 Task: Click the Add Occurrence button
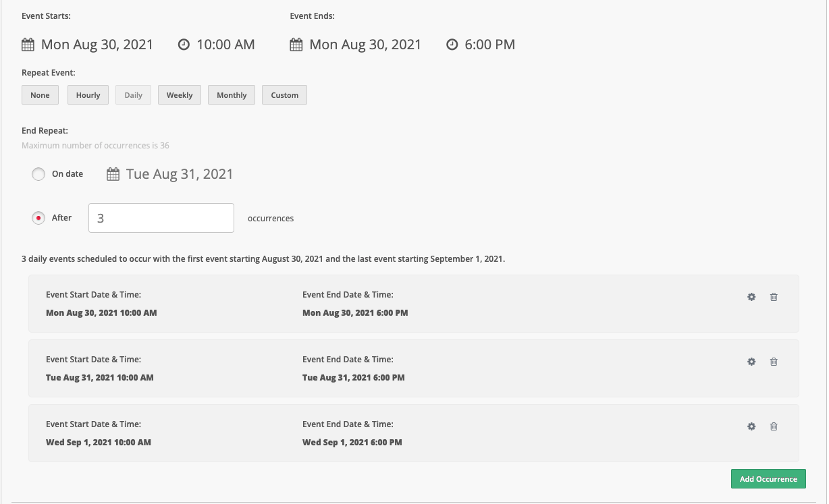[768, 479]
